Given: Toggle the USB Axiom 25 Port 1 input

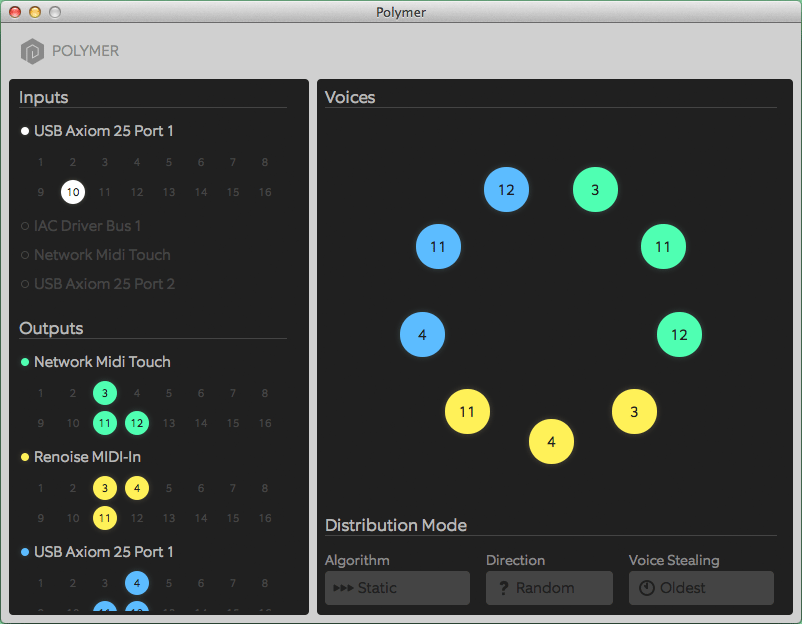Looking at the screenshot, I should [x=97, y=131].
